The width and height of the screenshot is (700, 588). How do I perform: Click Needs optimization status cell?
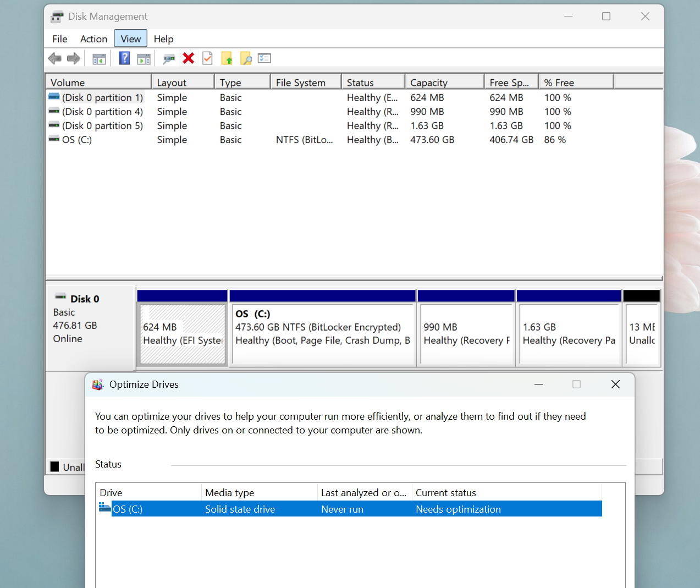point(458,509)
